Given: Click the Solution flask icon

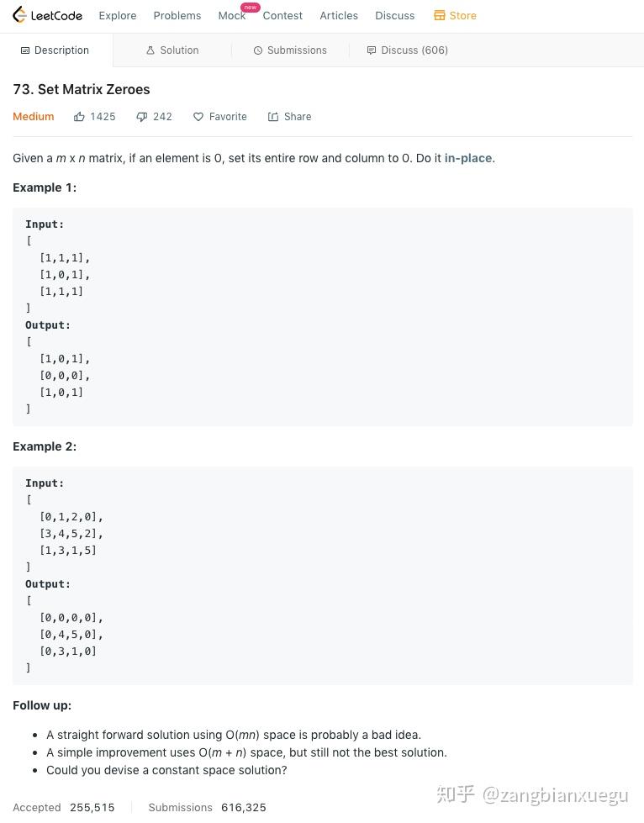Looking at the screenshot, I should pyautogui.click(x=150, y=50).
